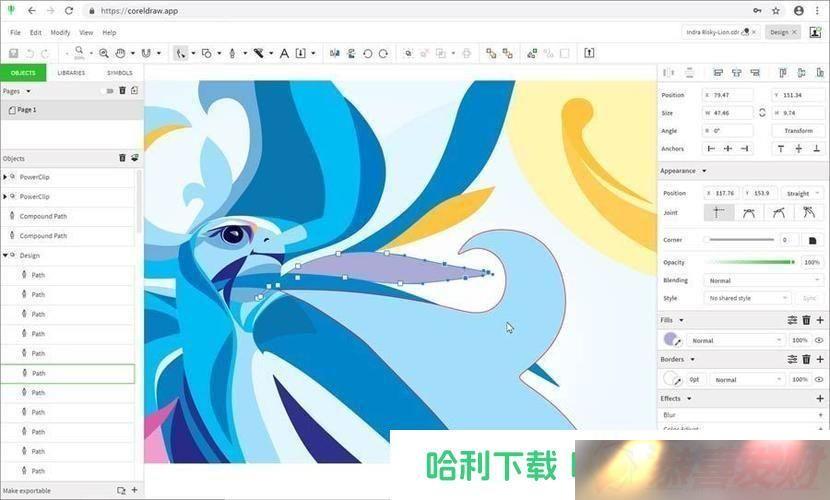The height and width of the screenshot is (500, 830).
Task: Open the Style 'No shared style' dropdown
Action: 747,298
